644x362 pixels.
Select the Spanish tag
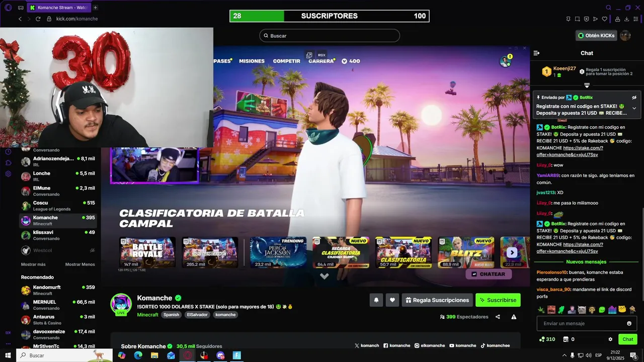coord(171,315)
